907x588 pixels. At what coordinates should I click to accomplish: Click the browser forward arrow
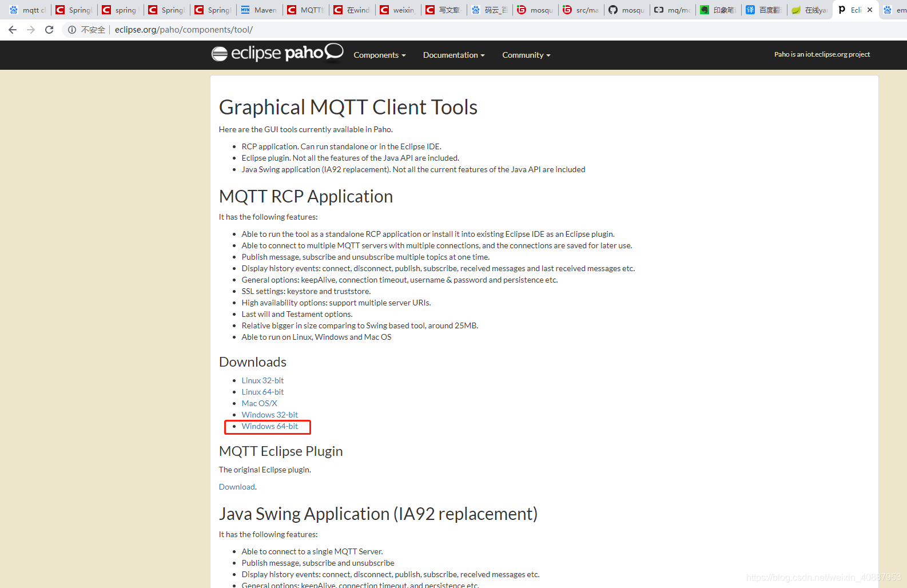[31, 30]
